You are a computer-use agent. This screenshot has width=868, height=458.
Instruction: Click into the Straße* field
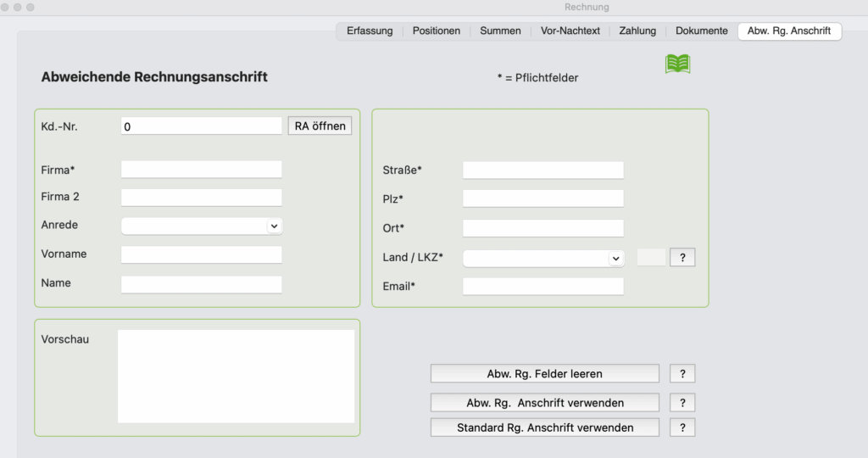pos(543,170)
